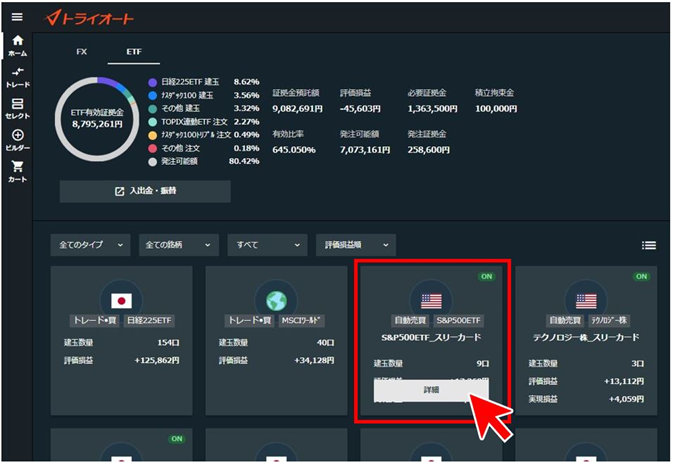Image resolution: width=673 pixels, height=465 pixels.
Task: Click the US flag on S&P500ETF card
Action: coord(431,301)
